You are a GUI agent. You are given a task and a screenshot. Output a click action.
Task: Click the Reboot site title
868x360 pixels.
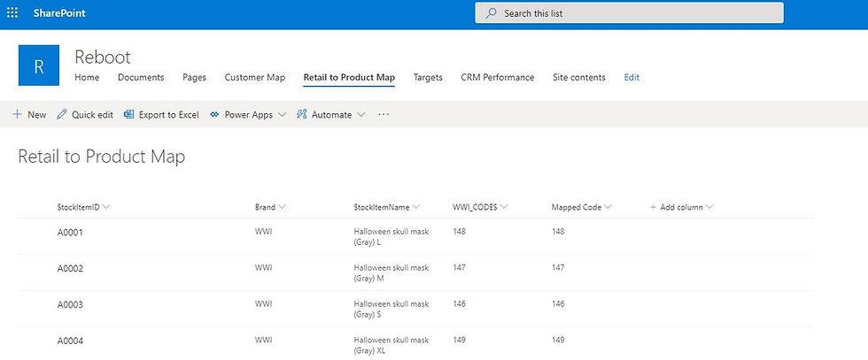tap(103, 57)
